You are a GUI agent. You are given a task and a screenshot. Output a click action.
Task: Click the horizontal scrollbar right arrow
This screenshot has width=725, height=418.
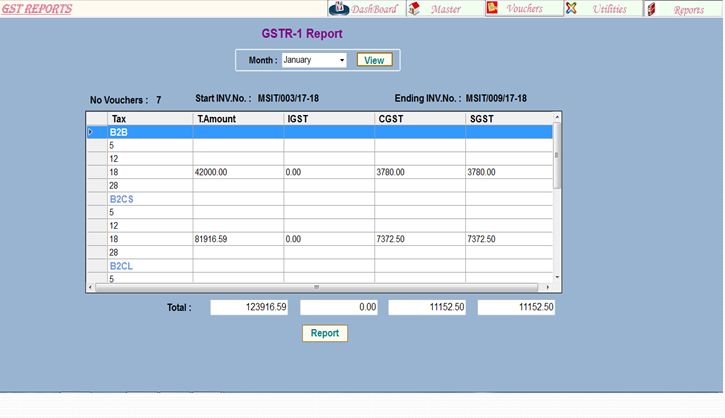[548, 287]
